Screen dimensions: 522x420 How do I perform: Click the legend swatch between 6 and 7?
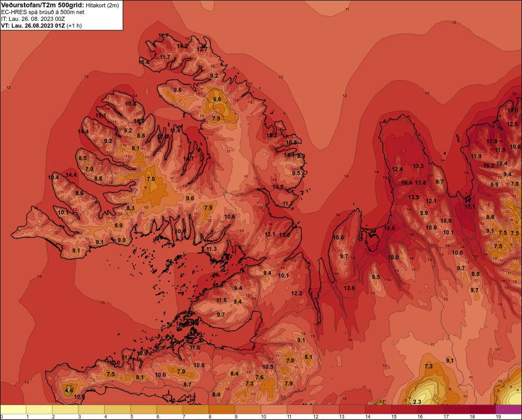click(170, 409)
